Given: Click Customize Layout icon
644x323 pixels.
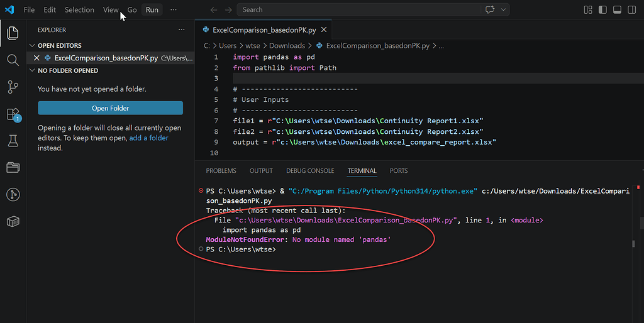Looking at the screenshot, I should click(588, 10).
